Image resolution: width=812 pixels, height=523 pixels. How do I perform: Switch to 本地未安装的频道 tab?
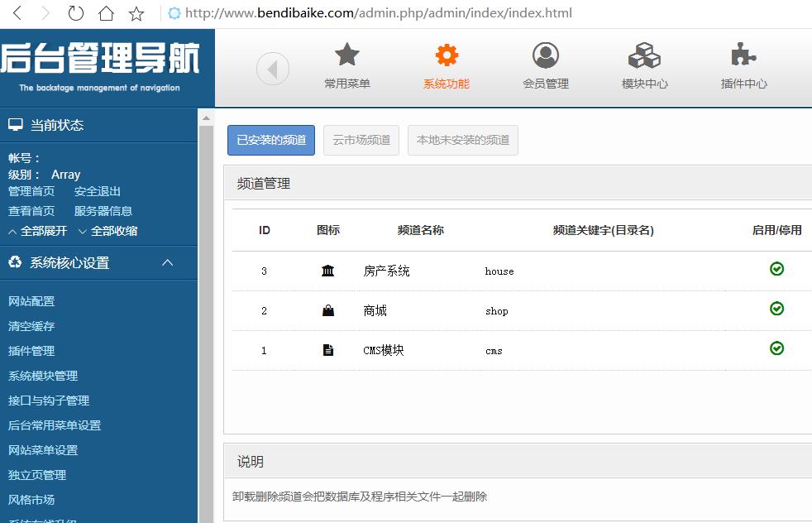[x=463, y=140]
